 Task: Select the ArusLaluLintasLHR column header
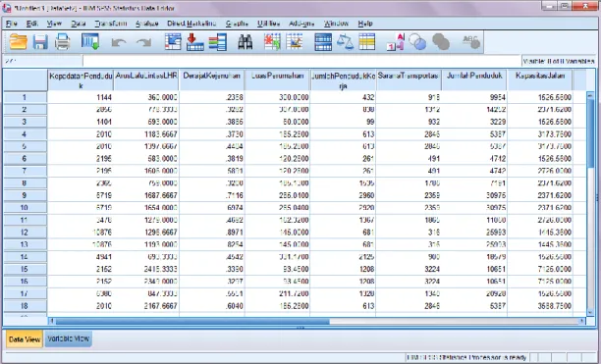(x=146, y=80)
